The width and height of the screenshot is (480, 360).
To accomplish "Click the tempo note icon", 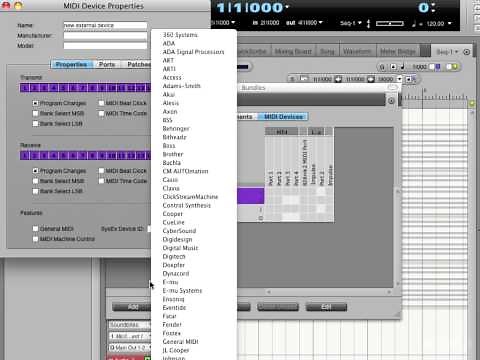I will [414, 23].
